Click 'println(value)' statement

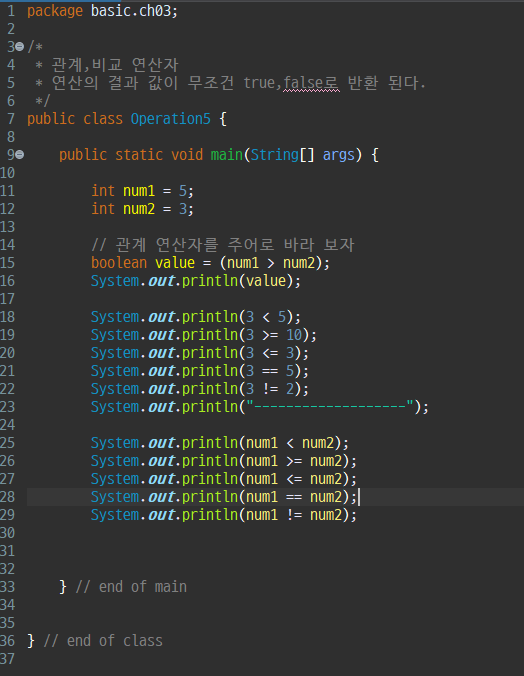(196, 281)
